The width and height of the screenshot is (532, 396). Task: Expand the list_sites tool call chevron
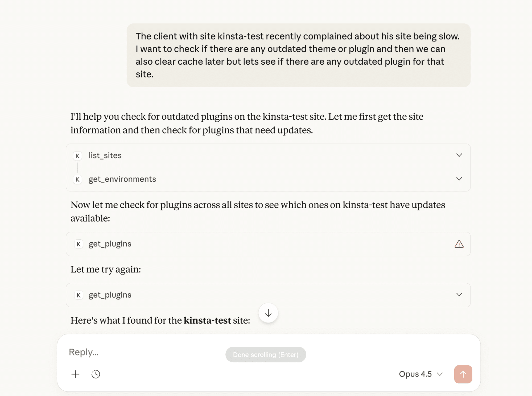click(x=459, y=155)
